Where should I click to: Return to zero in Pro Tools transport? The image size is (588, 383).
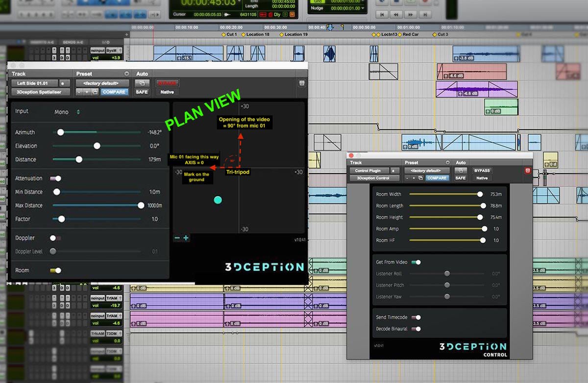(383, 15)
